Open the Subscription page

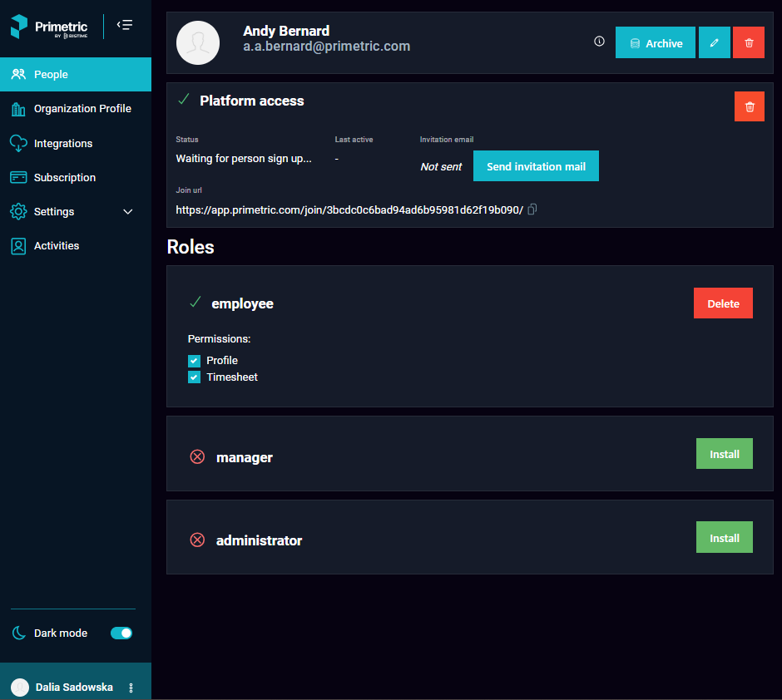pyautogui.click(x=76, y=177)
